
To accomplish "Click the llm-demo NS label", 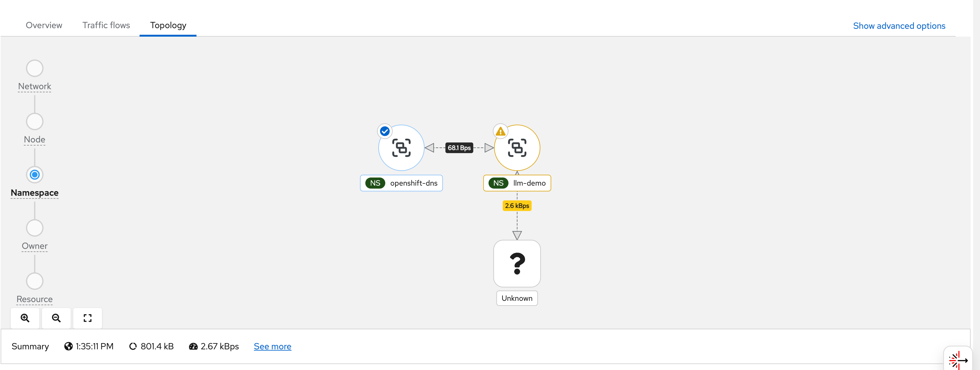I will [x=517, y=183].
